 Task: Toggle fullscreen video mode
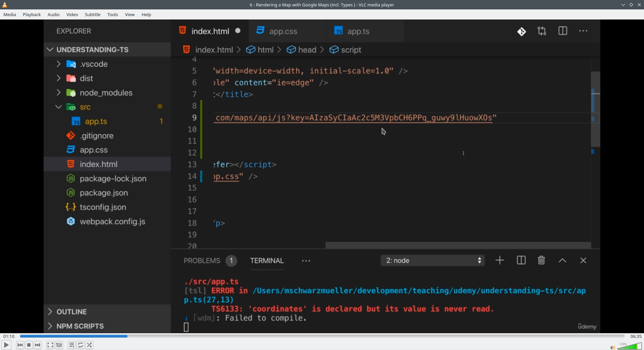(x=50, y=345)
